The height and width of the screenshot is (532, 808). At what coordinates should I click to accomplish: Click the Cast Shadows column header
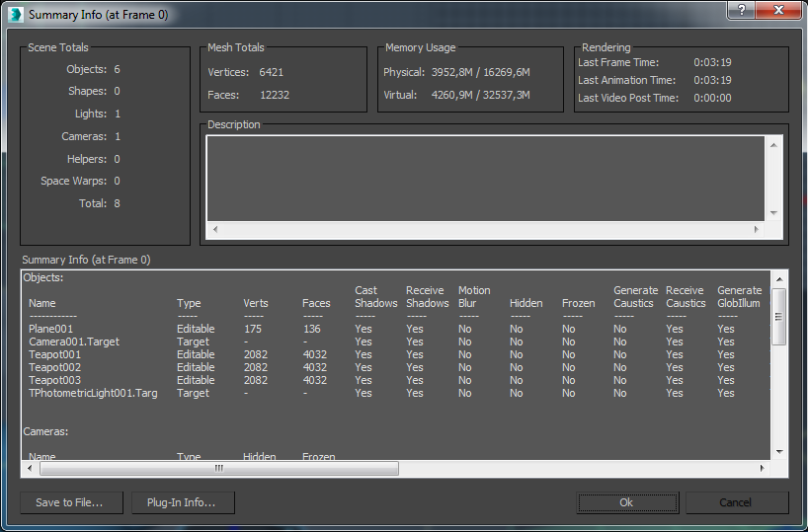click(376, 297)
